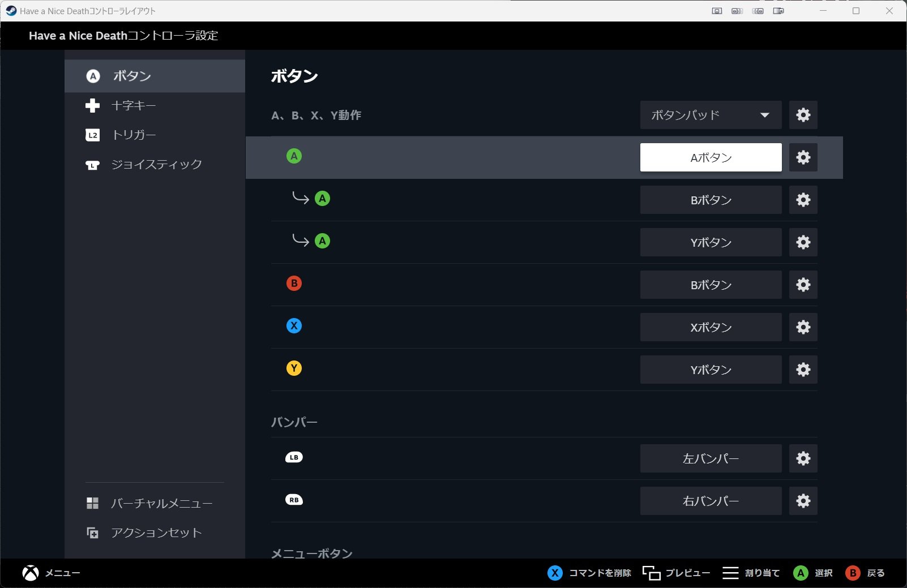907x588 pixels.
Task: Open the バーチャルメニュー section
Action: point(155,503)
